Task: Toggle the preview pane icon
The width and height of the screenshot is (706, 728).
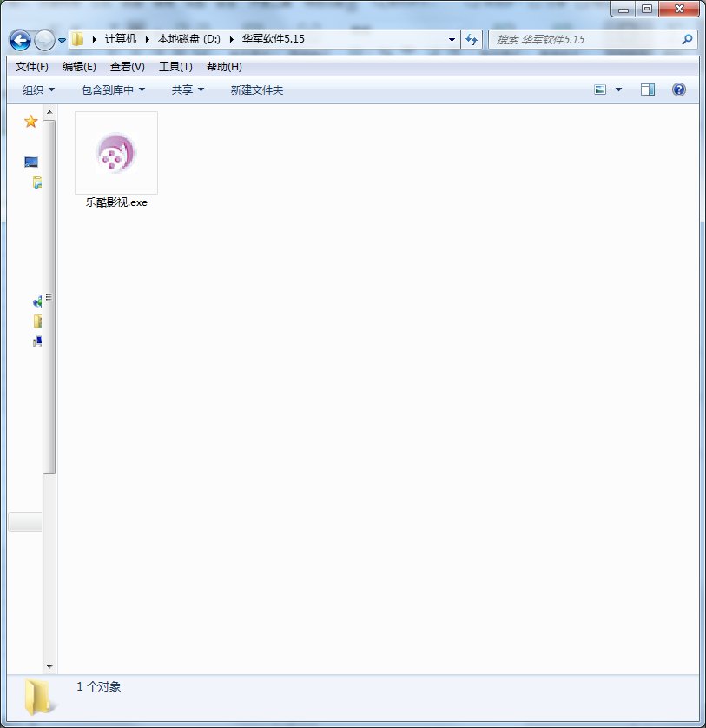Action: (647, 89)
